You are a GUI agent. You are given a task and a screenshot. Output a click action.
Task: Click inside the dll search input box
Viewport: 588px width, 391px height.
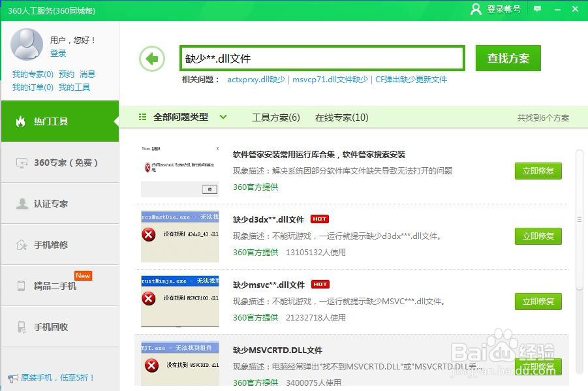tap(320, 57)
